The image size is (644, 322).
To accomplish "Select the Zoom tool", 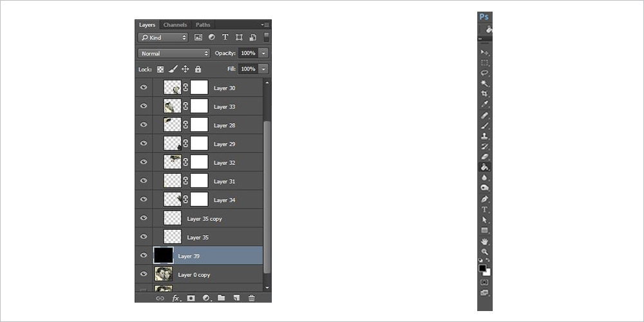I will [x=485, y=252].
